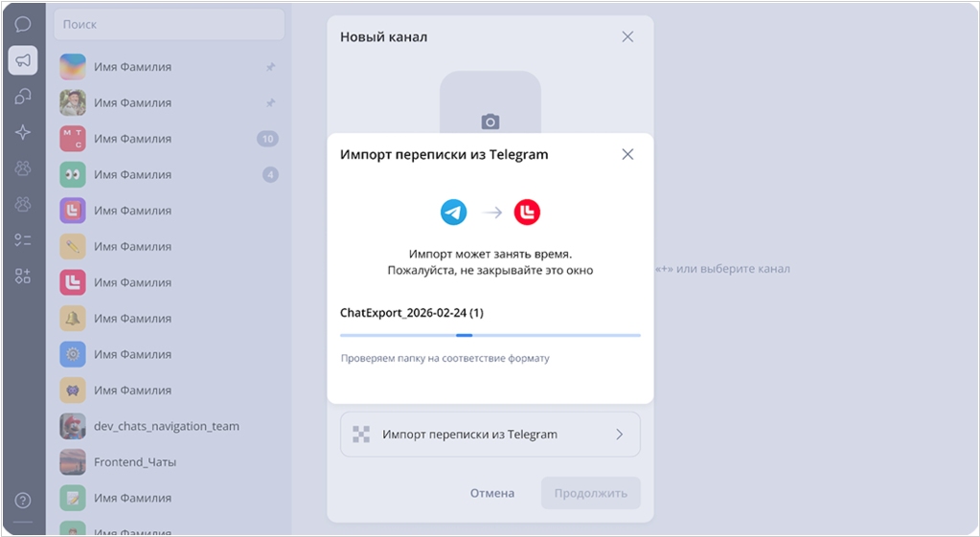Click the camera icon to upload channel avatar
The width and height of the screenshot is (980, 537).
point(490,122)
